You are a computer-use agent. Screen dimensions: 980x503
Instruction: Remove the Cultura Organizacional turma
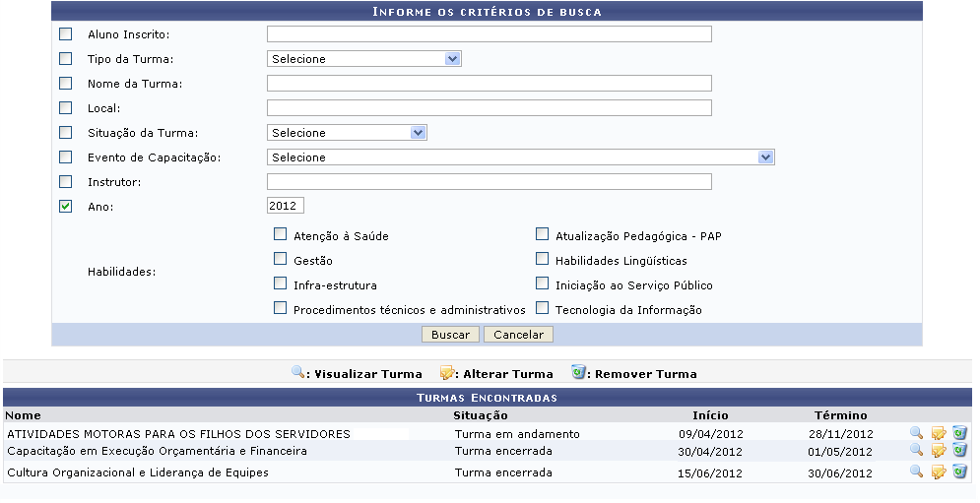959,472
